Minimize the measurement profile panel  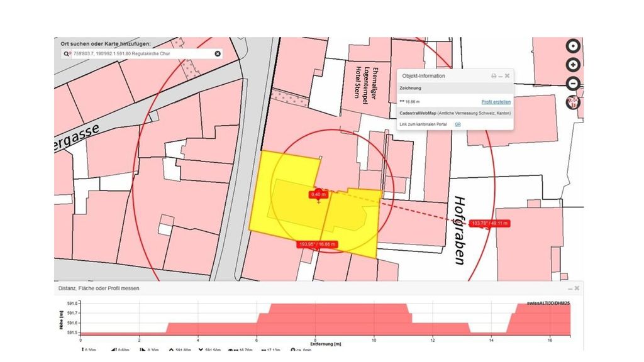(x=570, y=288)
